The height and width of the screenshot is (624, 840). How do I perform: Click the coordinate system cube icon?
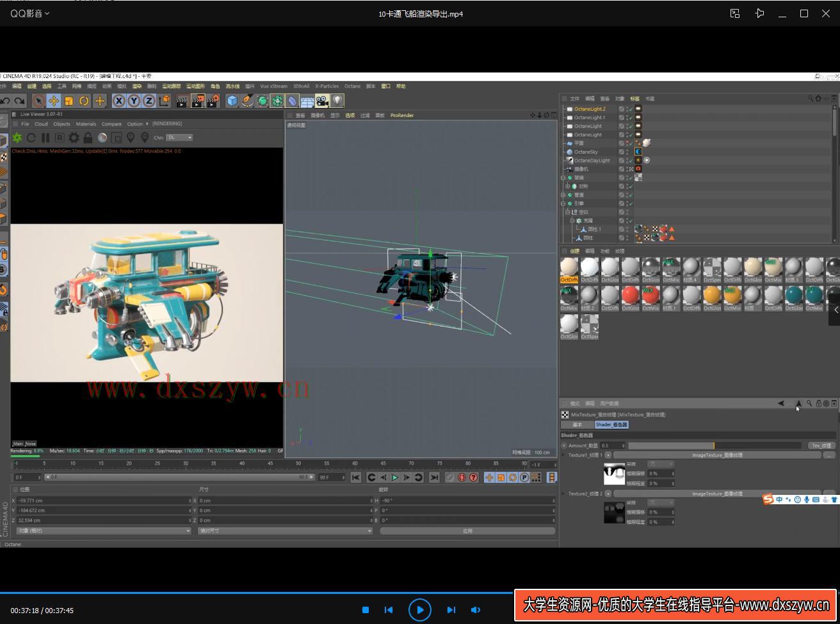pyautogui.click(x=164, y=100)
